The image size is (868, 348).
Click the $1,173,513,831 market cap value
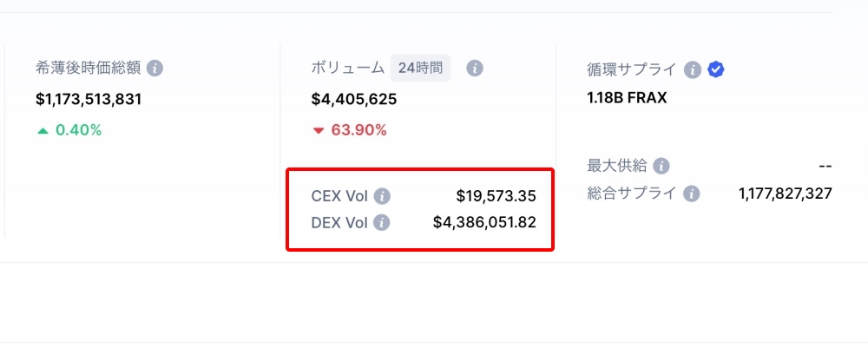[x=89, y=100]
